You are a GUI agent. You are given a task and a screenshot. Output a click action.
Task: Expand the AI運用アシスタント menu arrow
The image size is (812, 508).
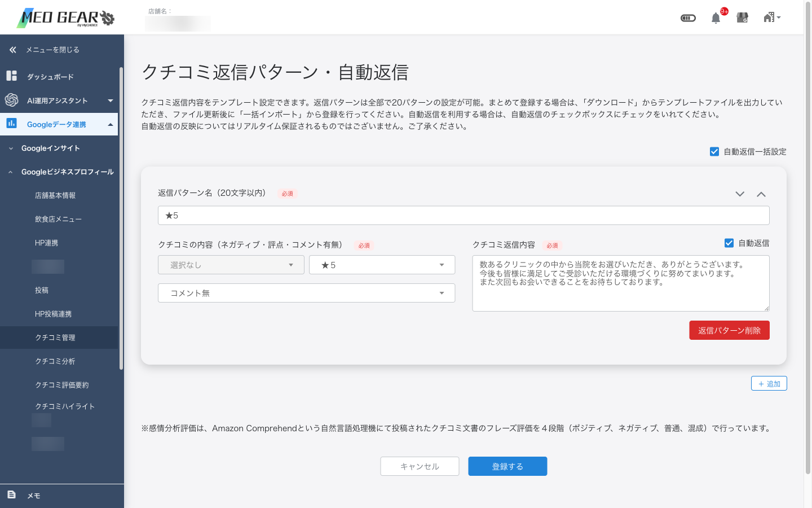111,100
